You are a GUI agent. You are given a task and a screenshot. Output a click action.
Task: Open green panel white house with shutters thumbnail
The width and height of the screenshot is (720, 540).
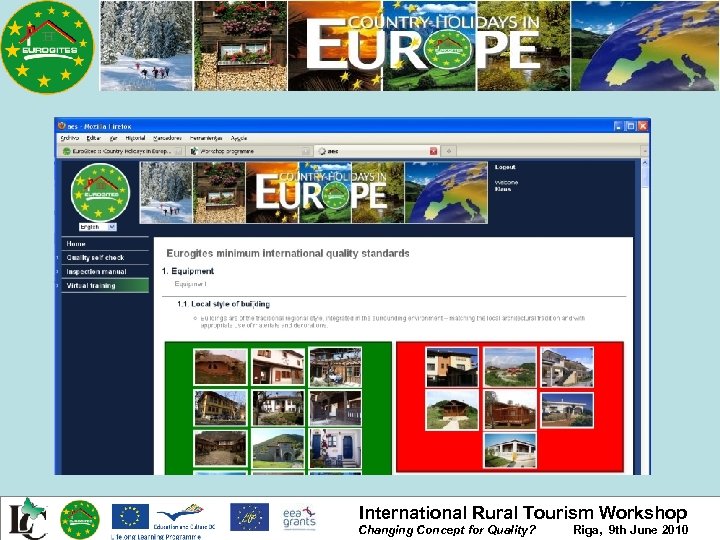[x=278, y=366]
